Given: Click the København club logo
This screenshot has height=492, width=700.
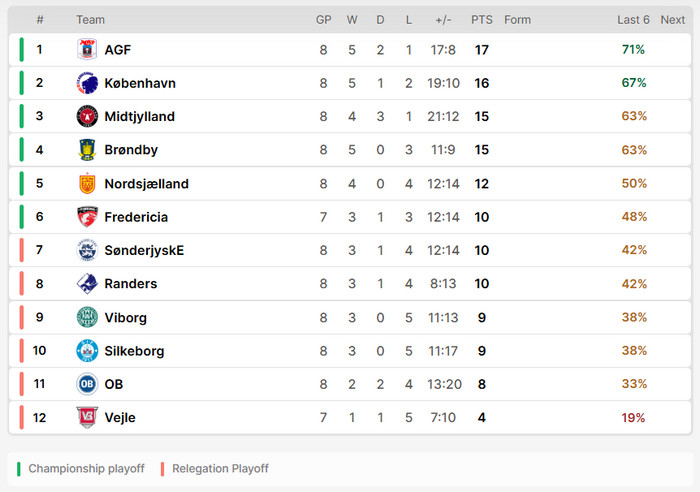Looking at the screenshot, I should click(x=87, y=83).
